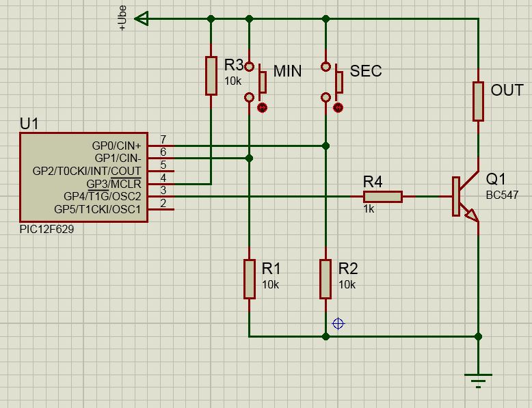Screen dimensions: 532x408
Task: Click the +Ube power terminal arrow
Action: click(x=142, y=18)
